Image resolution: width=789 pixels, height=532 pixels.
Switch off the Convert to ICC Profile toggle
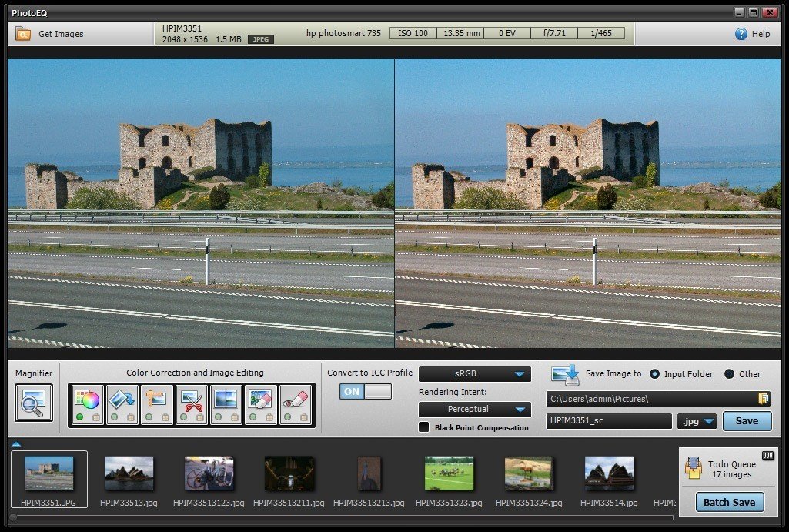(366, 392)
